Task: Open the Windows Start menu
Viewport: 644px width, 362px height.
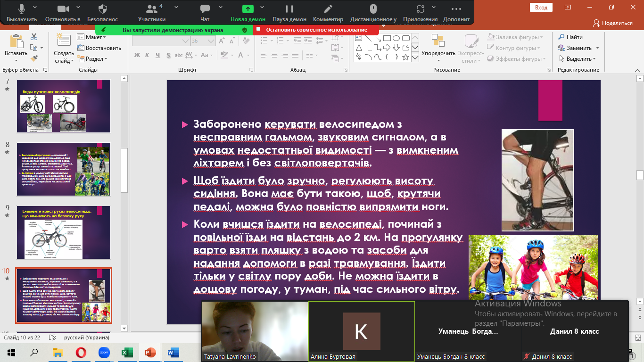Action: [x=11, y=353]
